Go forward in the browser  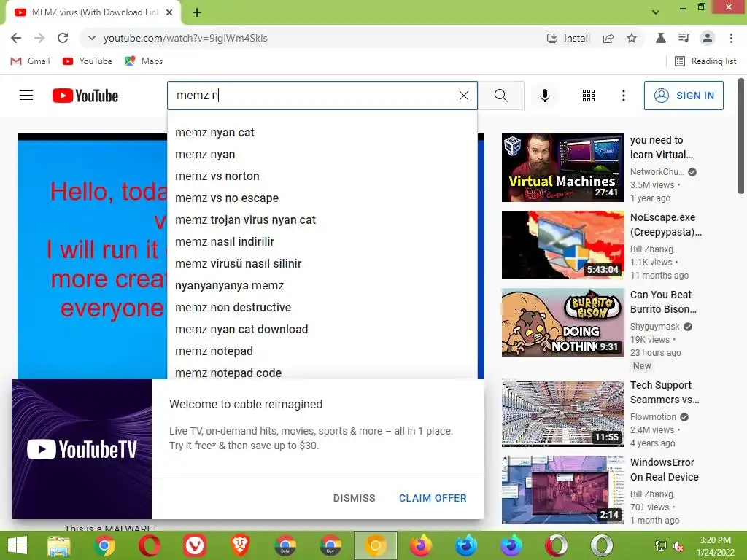(39, 38)
